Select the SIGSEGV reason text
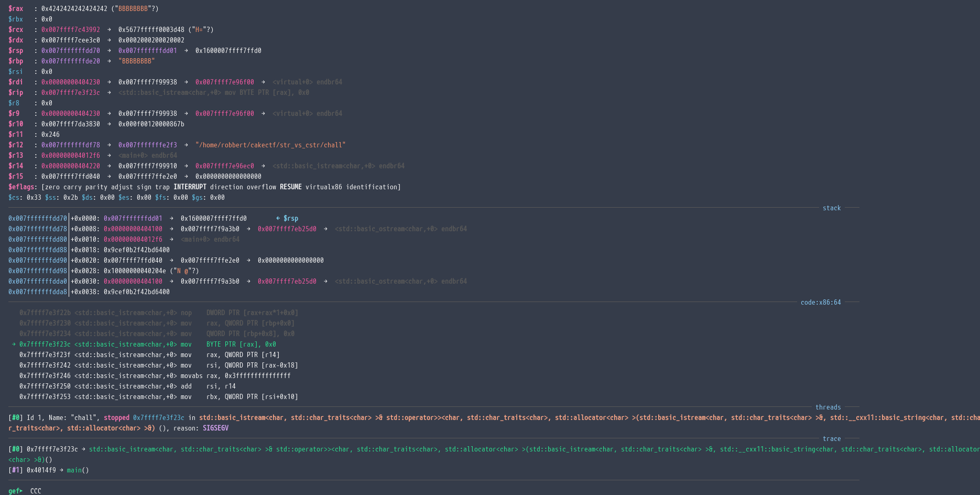This screenshot has height=495, width=980. coord(215,428)
